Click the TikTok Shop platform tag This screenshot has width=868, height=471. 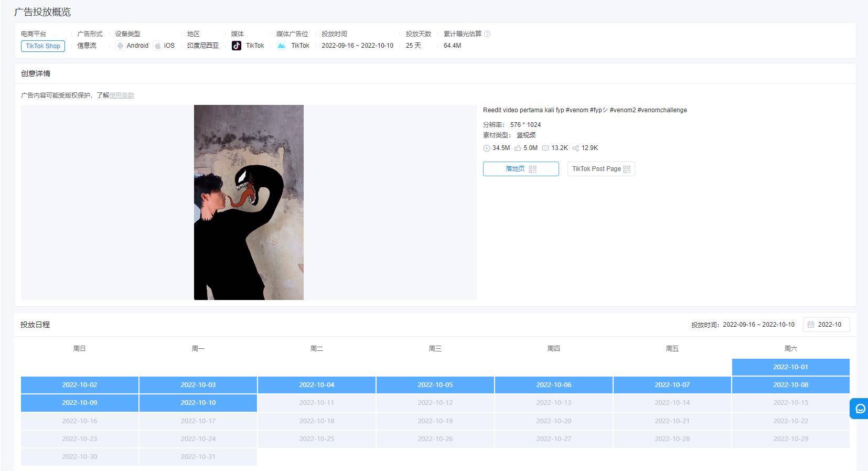[43, 46]
